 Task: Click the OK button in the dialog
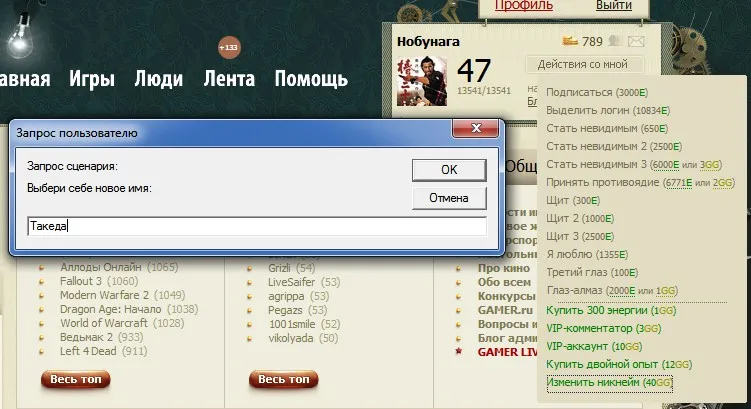point(449,170)
